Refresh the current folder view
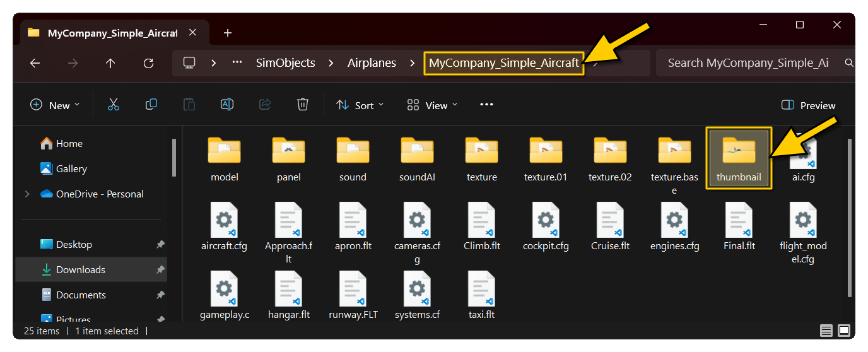Viewport: 868px width, 352px height. [148, 63]
